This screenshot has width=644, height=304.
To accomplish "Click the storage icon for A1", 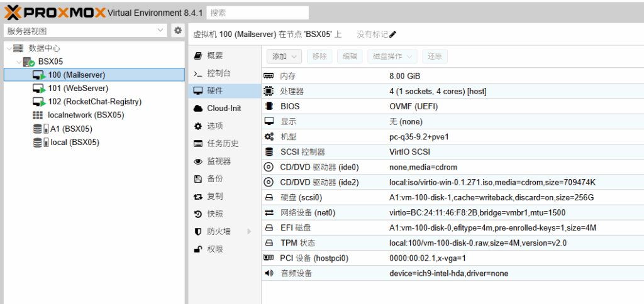I will click(40, 129).
